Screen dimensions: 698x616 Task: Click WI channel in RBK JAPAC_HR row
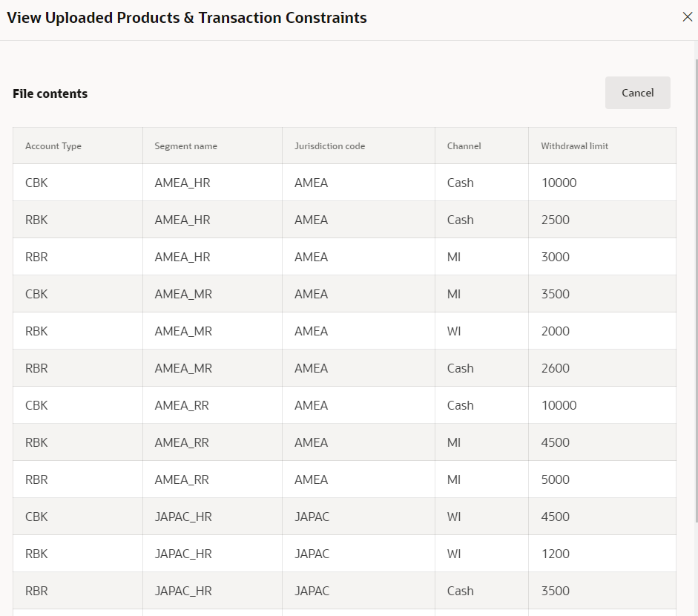click(x=454, y=554)
